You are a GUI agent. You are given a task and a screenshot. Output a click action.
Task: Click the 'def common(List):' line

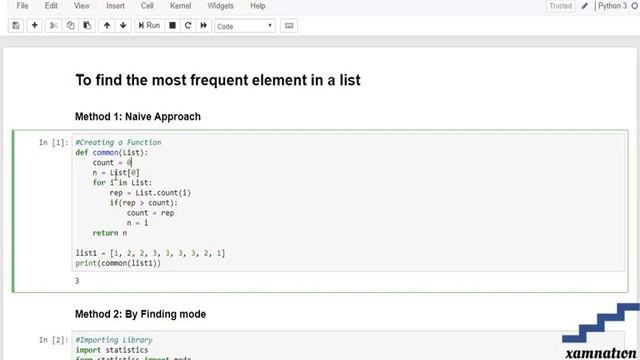pos(112,152)
